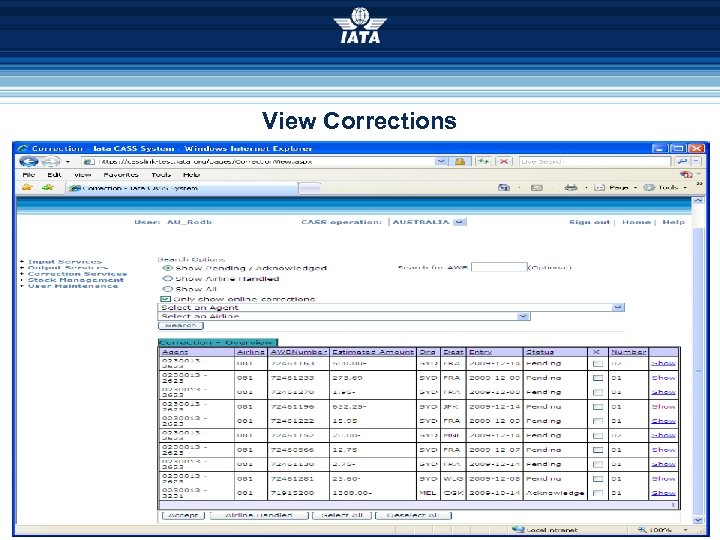Click the Live Search magnifier icon
Viewport: 720px width, 540px height.
pyautogui.click(x=682, y=162)
